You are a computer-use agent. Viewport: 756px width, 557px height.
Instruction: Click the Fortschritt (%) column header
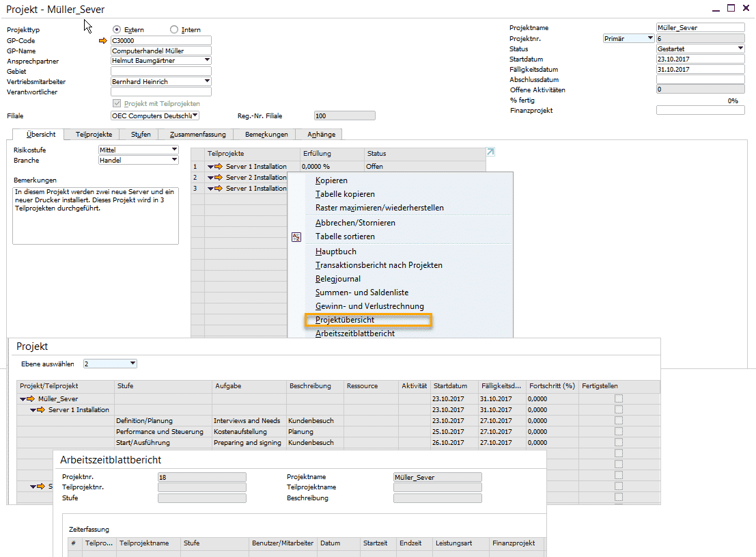[x=552, y=385]
